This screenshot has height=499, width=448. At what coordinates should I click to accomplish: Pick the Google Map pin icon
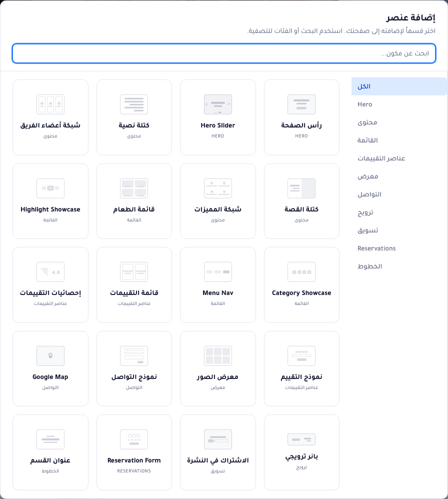(x=50, y=356)
